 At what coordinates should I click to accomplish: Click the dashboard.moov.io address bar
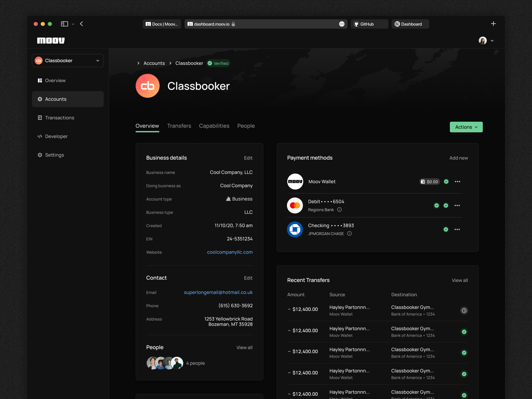[x=266, y=24]
